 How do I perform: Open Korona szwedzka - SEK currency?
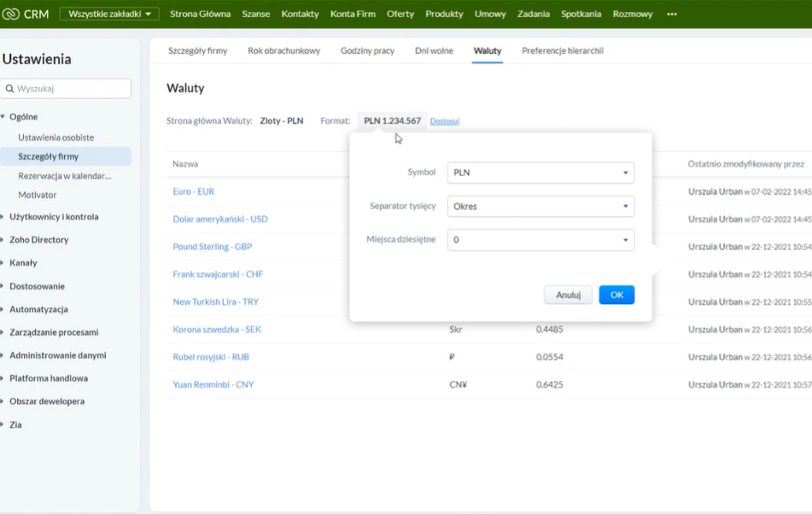(217, 330)
